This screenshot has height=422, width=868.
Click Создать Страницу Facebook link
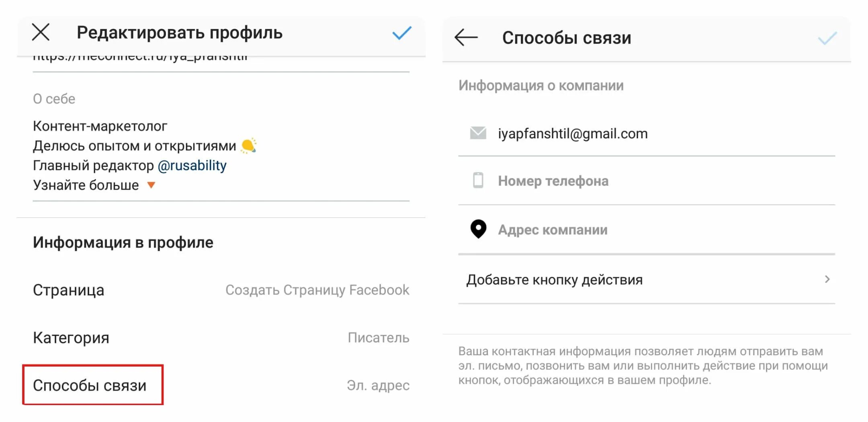317,290
